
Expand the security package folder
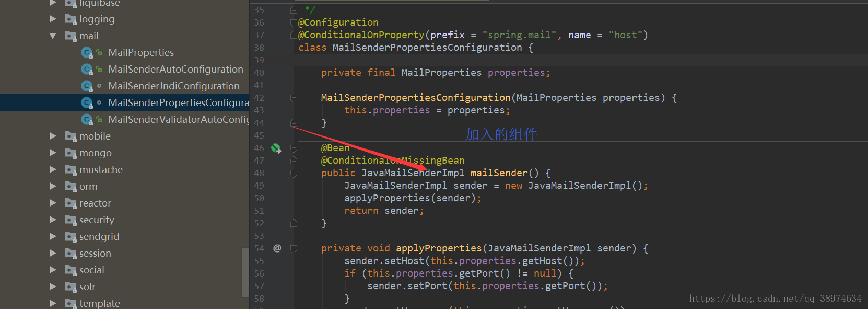pyautogui.click(x=53, y=220)
